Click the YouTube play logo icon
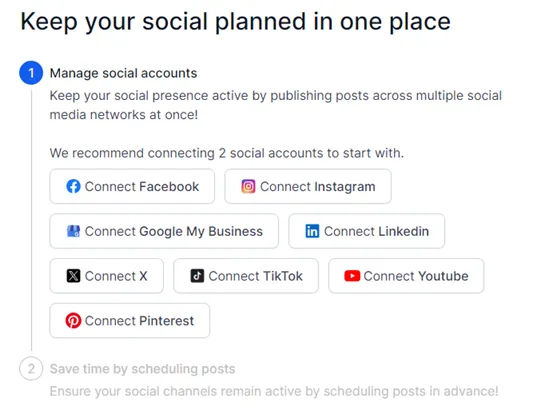 click(x=352, y=276)
